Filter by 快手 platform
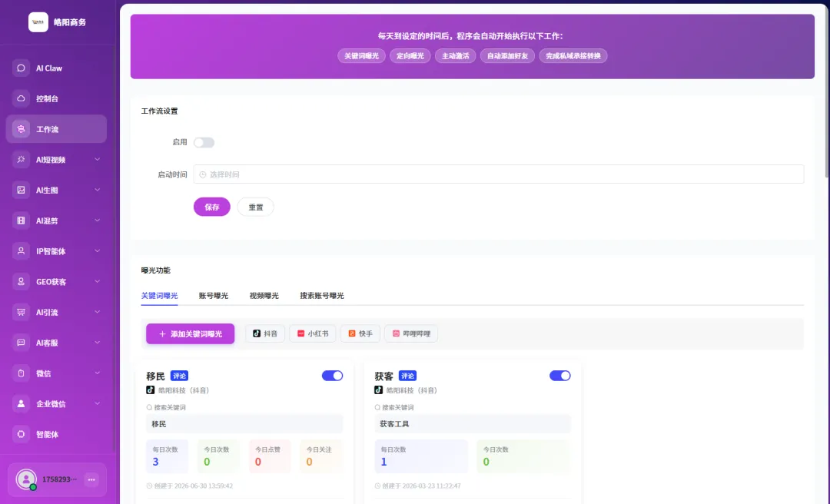Image resolution: width=830 pixels, height=504 pixels. pos(360,333)
